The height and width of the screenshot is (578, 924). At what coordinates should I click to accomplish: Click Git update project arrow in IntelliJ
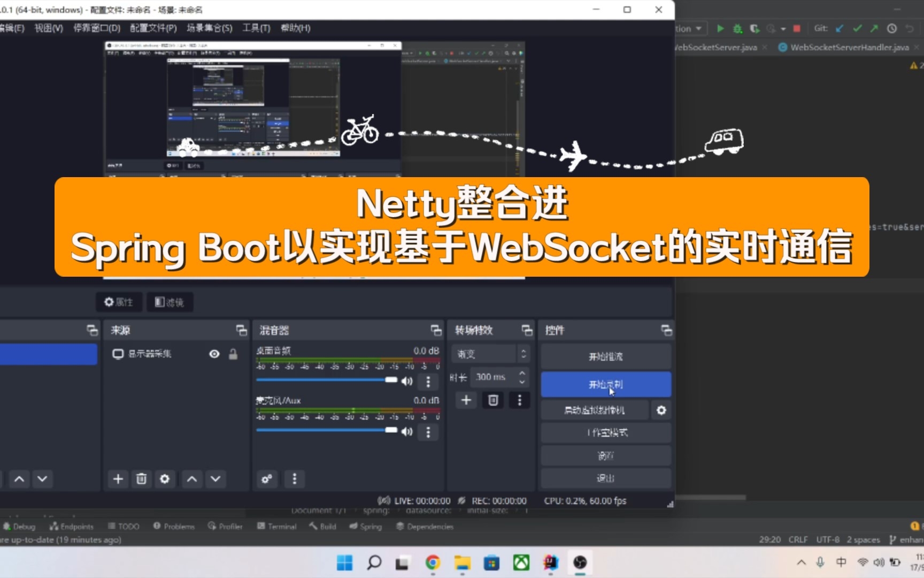[840, 28]
